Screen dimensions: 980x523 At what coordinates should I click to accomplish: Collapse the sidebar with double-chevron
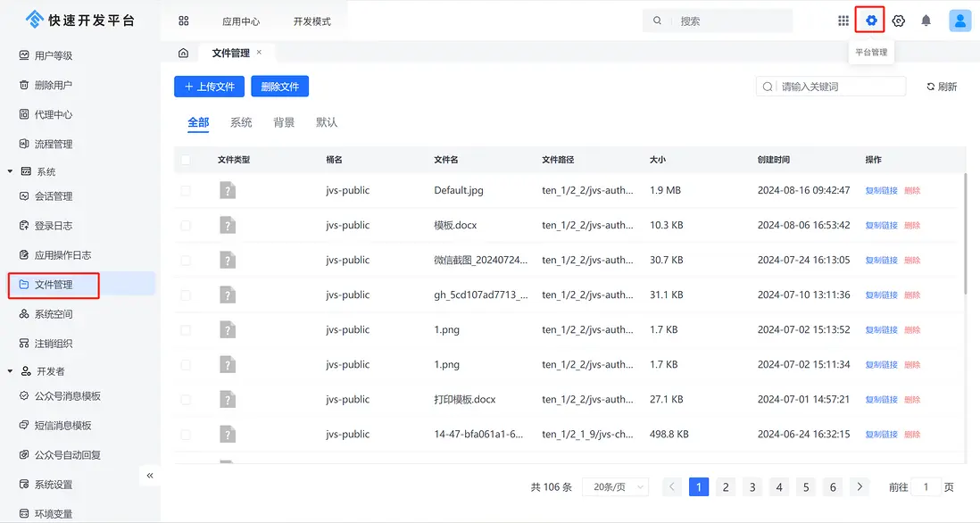pyautogui.click(x=149, y=476)
